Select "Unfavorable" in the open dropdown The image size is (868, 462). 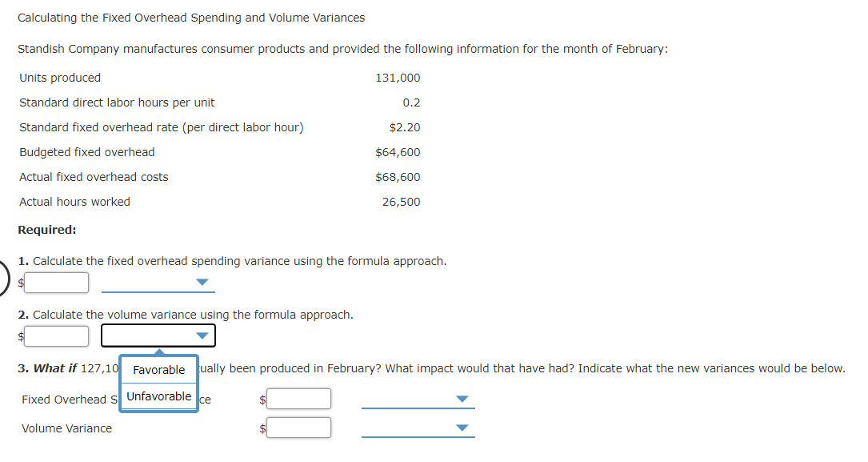tap(158, 396)
